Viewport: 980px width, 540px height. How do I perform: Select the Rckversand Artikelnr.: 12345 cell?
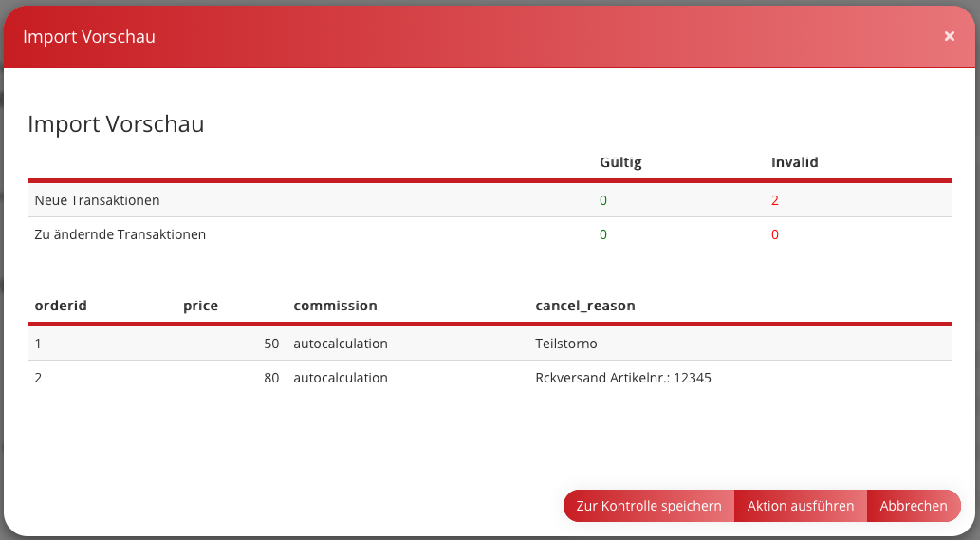623,378
